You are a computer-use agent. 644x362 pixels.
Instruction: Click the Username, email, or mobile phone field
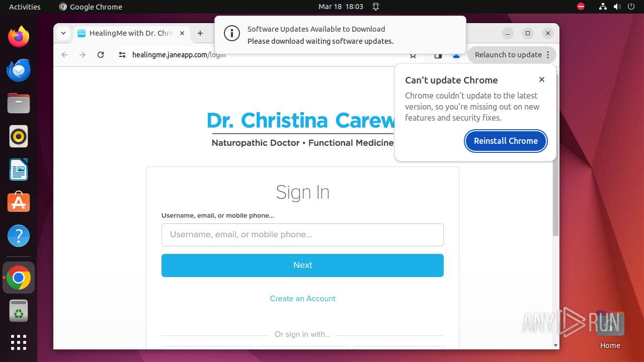[302, 235]
